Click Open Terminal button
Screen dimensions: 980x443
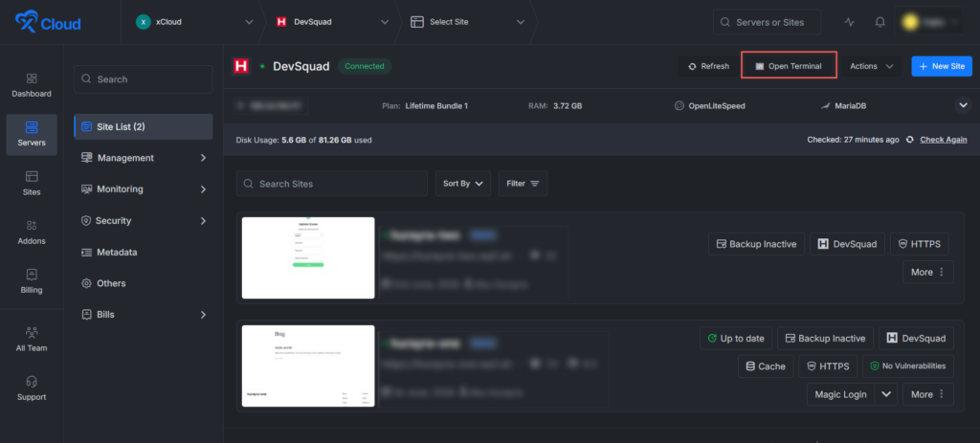click(789, 66)
